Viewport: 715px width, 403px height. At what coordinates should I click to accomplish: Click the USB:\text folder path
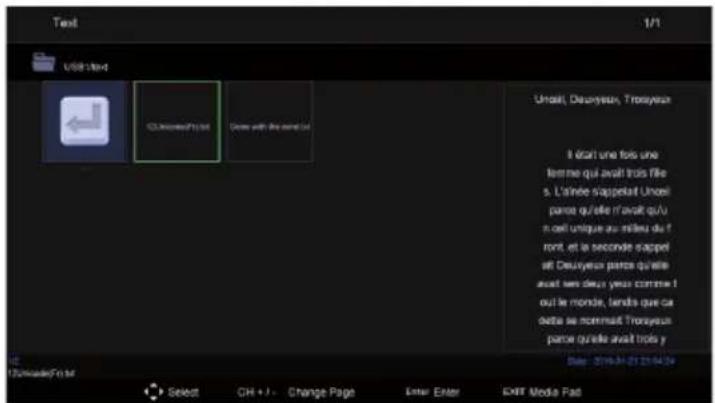coord(86,67)
